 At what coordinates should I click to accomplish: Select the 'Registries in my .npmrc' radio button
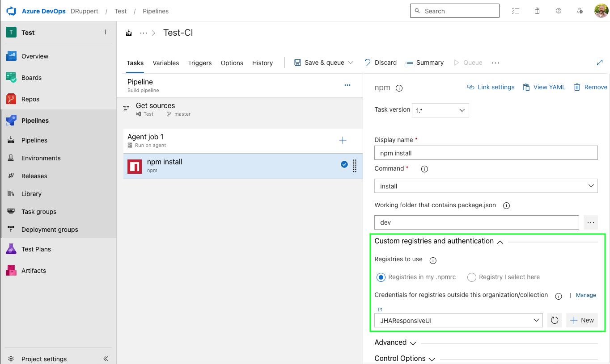coord(381,277)
